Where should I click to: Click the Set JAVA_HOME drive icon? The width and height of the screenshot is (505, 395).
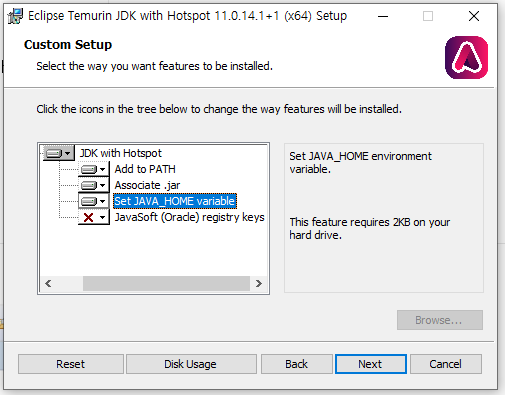89,201
